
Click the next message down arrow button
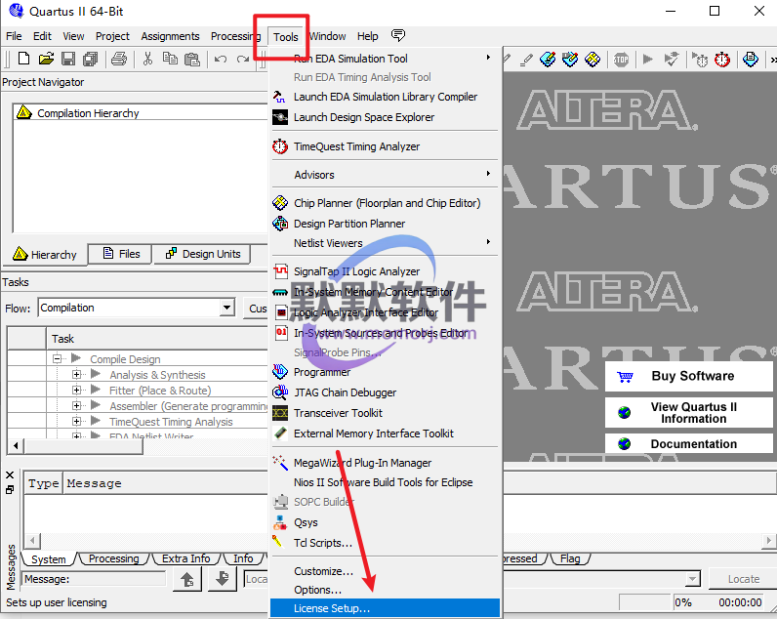click(x=222, y=579)
